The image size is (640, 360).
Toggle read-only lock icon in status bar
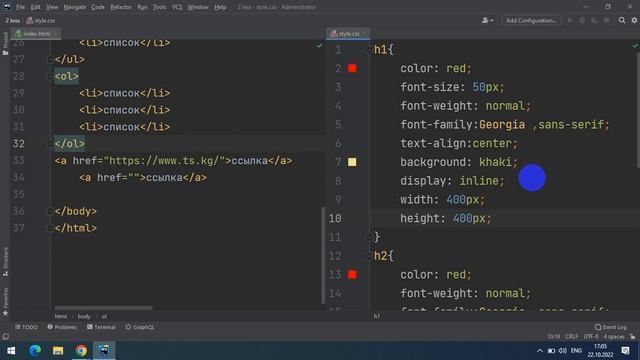(x=632, y=337)
